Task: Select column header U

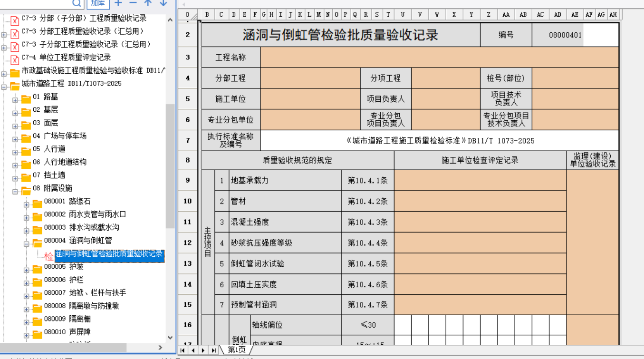Action: tap(403, 15)
